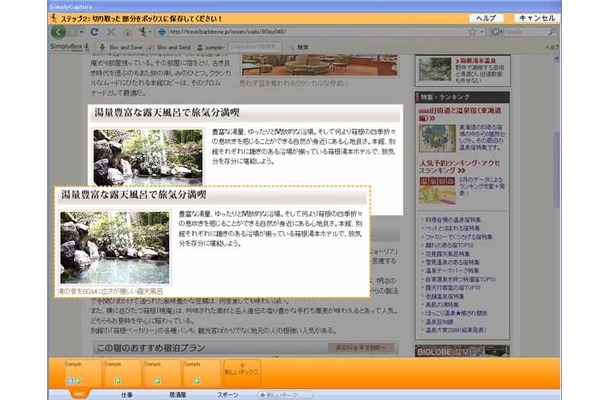The height and width of the screenshot is (400, 610).
Task: Reload the page with the blue refresh icon
Action: [x=94, y=32]
